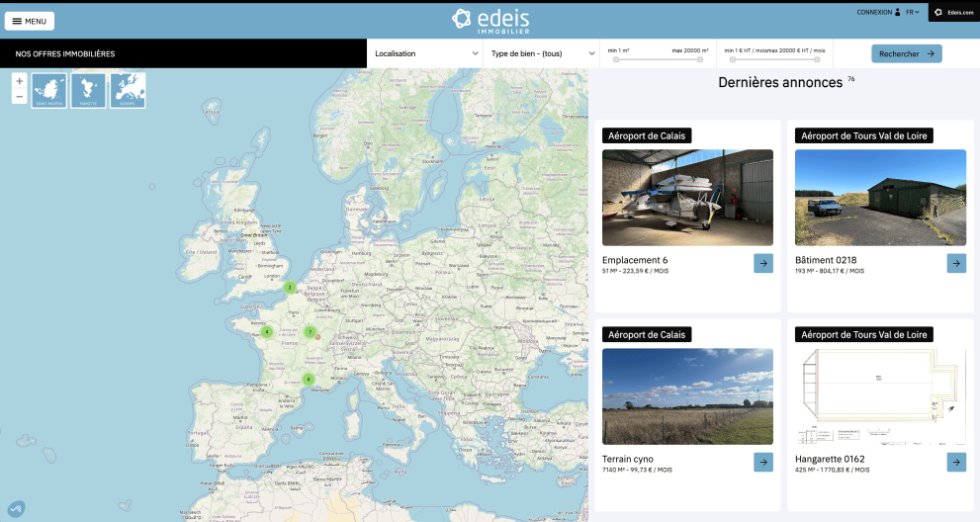The height and width of the screenshot is (522, 980).
Task: Click the 425 M² - 1770,83 € price text
Action: (833, 471)
